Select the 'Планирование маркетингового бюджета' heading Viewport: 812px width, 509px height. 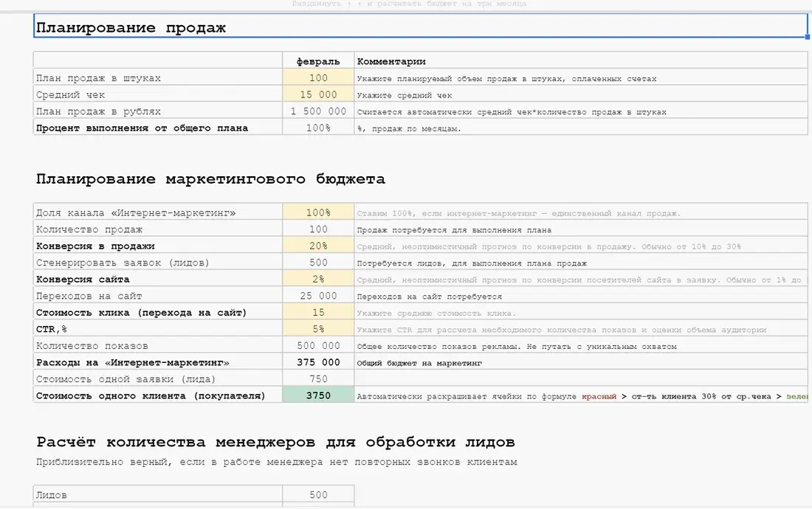(210, 179)
